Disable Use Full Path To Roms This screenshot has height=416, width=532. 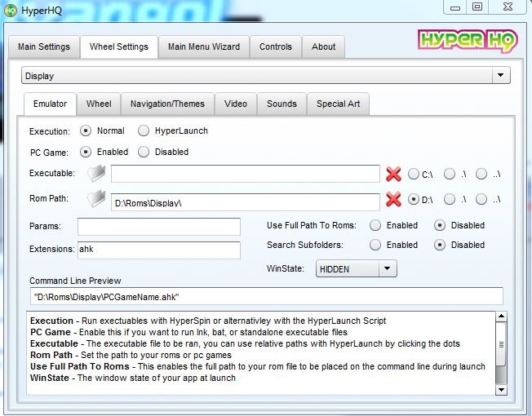[x=440, y=225]
